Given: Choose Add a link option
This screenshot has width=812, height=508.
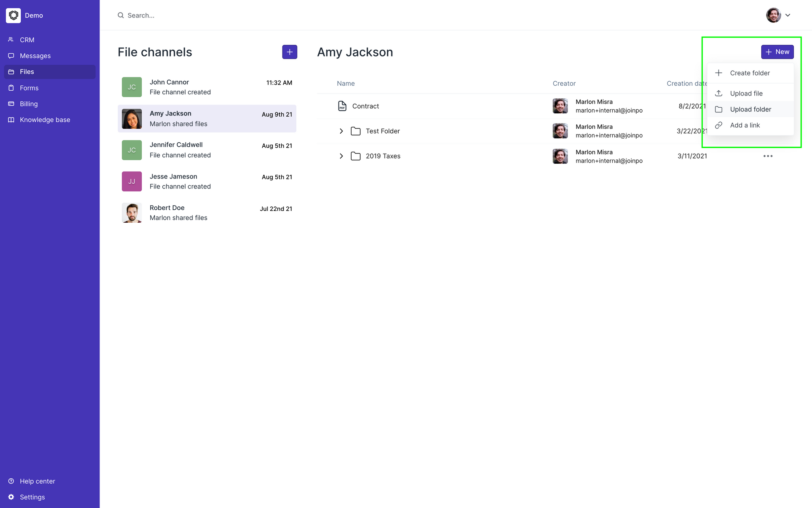Looking at the screenshot, I should pos(745,125).
